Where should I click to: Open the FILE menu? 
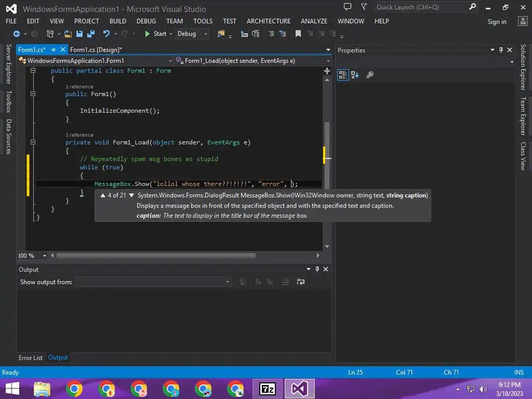(x=11, y=21)
